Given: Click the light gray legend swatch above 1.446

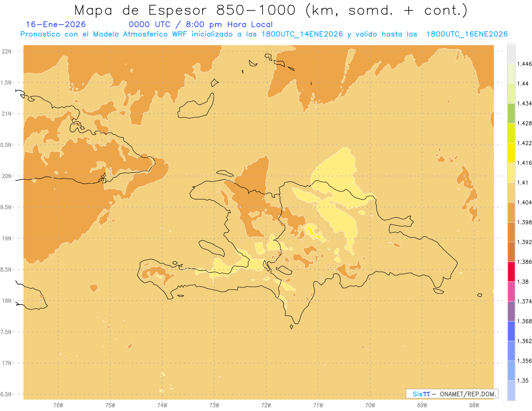Looking at the screenshot, I should click(511, 54).
